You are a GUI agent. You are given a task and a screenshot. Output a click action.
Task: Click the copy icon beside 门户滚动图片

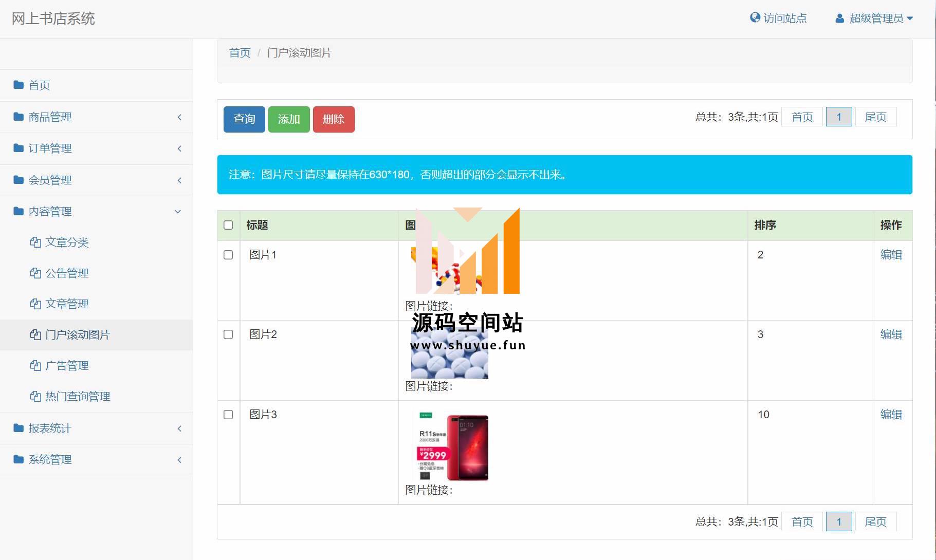(35, 334)
